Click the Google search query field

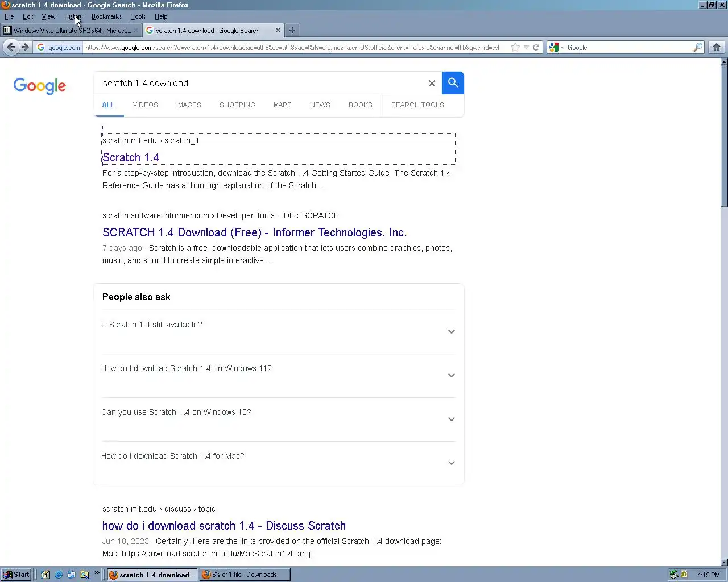[262, 83]
